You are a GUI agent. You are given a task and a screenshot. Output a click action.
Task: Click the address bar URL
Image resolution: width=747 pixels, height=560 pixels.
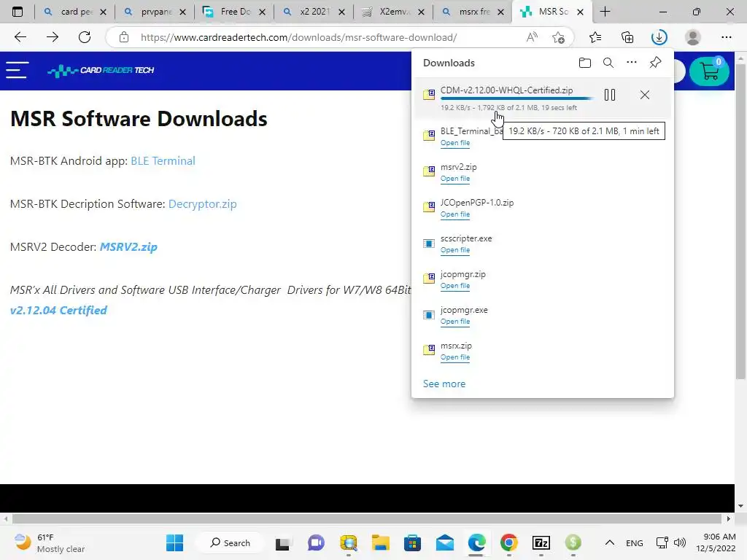298,37
